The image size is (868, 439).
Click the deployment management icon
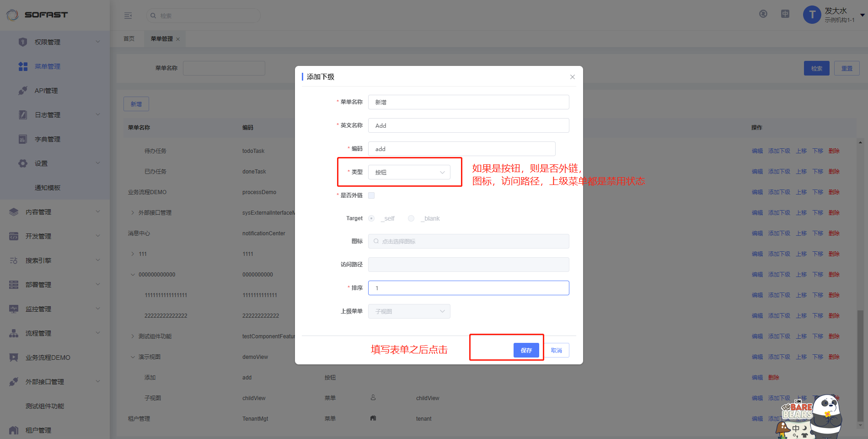pyautogui.click(x=14, y=285)
